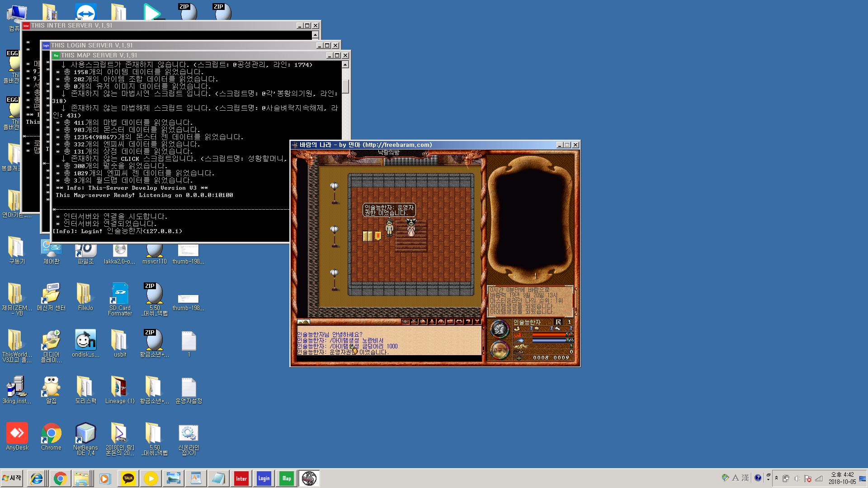Expand the hidden system tray icons arrow
Image resolution: width=868 pixels, height=488 pixels.
point(776,478)
